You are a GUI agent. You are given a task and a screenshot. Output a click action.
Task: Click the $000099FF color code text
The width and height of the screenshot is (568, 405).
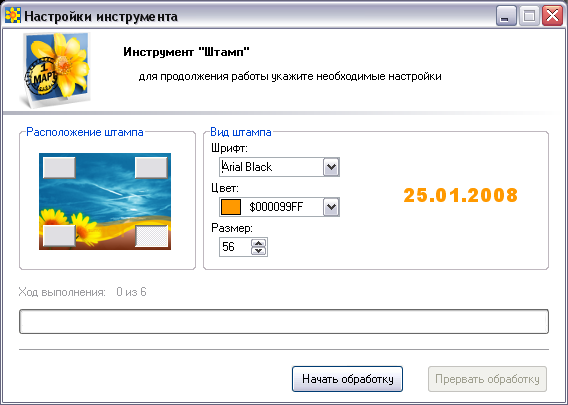(276, 207)
